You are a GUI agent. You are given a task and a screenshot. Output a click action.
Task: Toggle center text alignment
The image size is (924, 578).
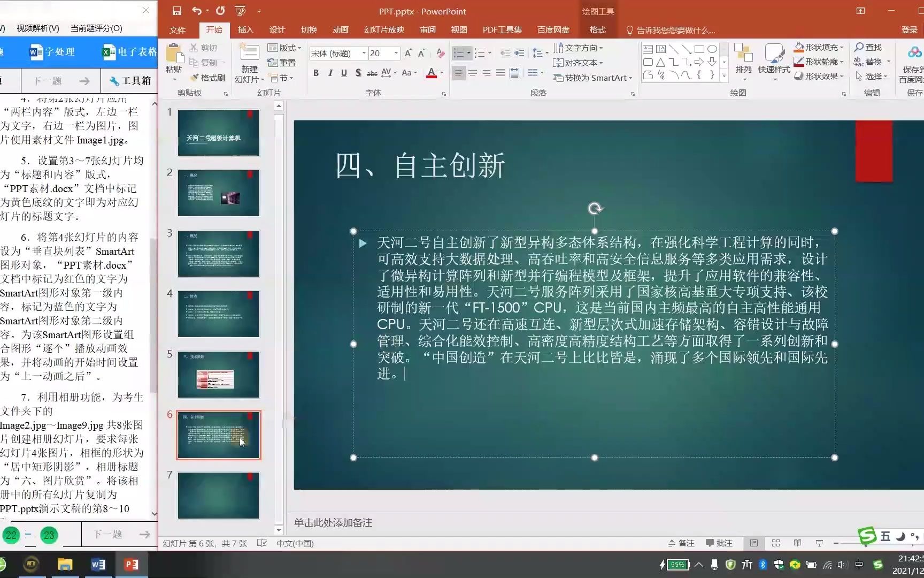[472, 73]
